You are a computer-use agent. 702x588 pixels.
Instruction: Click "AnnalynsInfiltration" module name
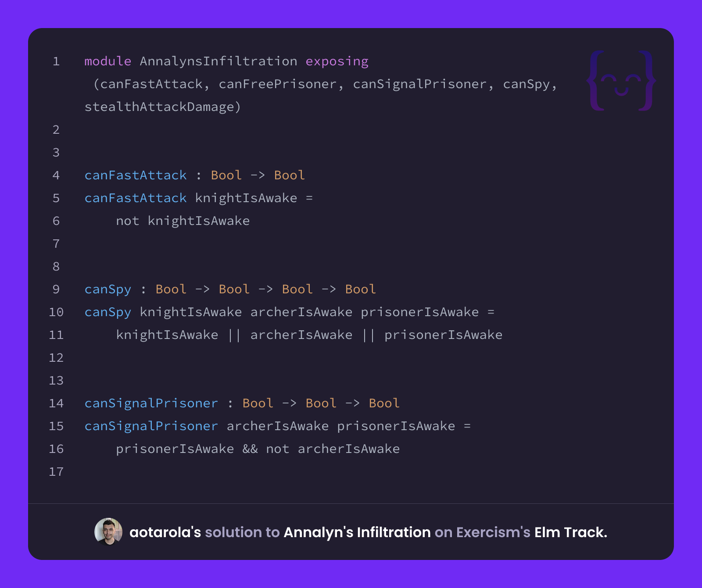pyautogui.click(x=218, y=61)
